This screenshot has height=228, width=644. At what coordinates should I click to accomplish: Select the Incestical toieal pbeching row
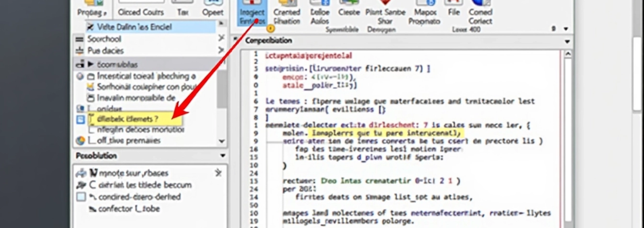click(x=146, y=76)
